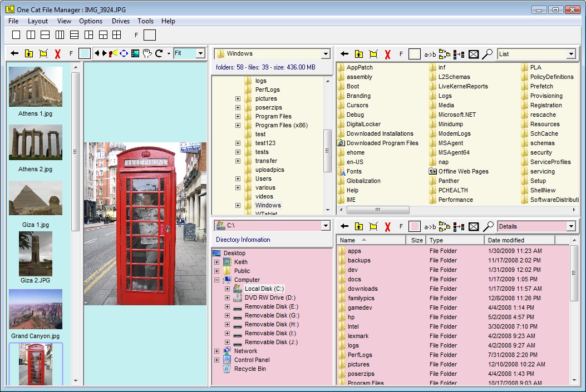Click the pink color swatch in bottom-right toolbar

click(414, 226)
